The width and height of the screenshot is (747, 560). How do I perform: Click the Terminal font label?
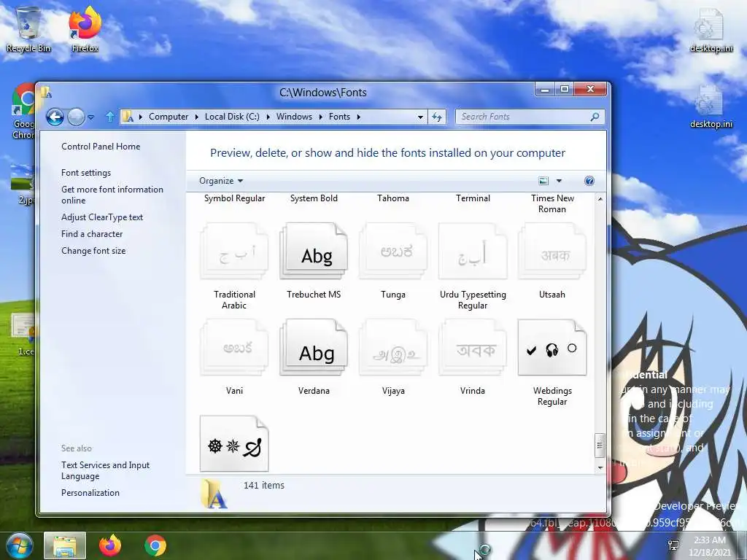pyautogui.click(x=473, y=198)
